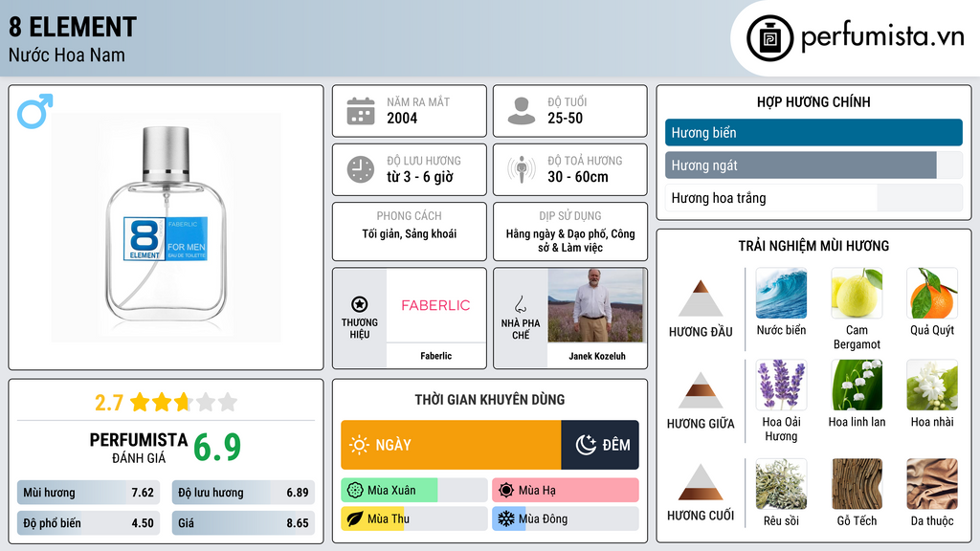Click the Hương ngát accord bar
980x551 pixels.
(x=813, y=165)
